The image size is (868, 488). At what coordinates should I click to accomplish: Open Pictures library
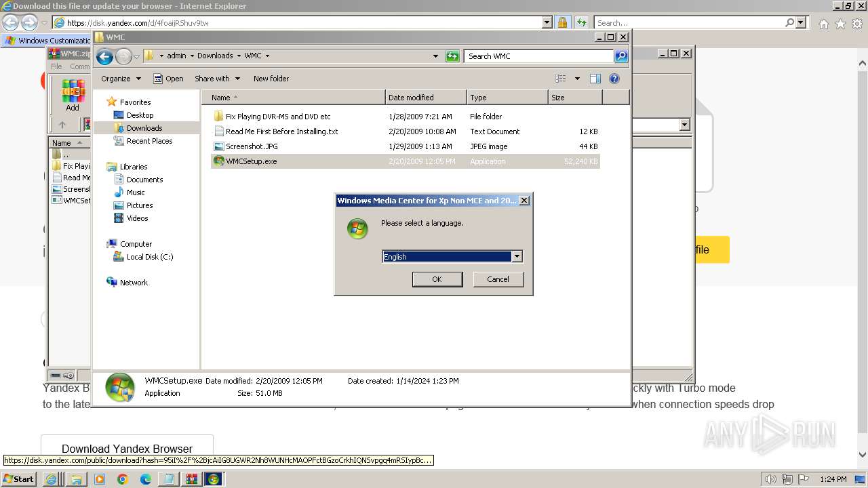[140, 205]
